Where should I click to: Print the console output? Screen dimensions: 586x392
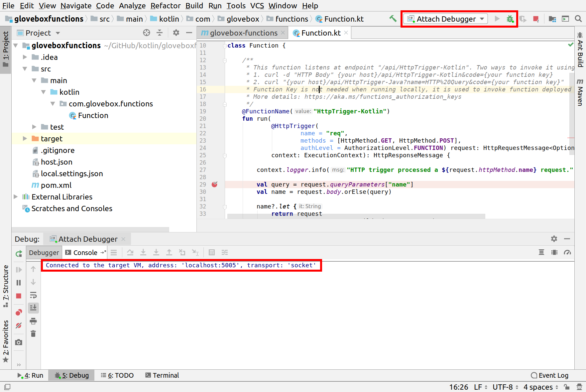pyautogui.click(x=33, y=321)
